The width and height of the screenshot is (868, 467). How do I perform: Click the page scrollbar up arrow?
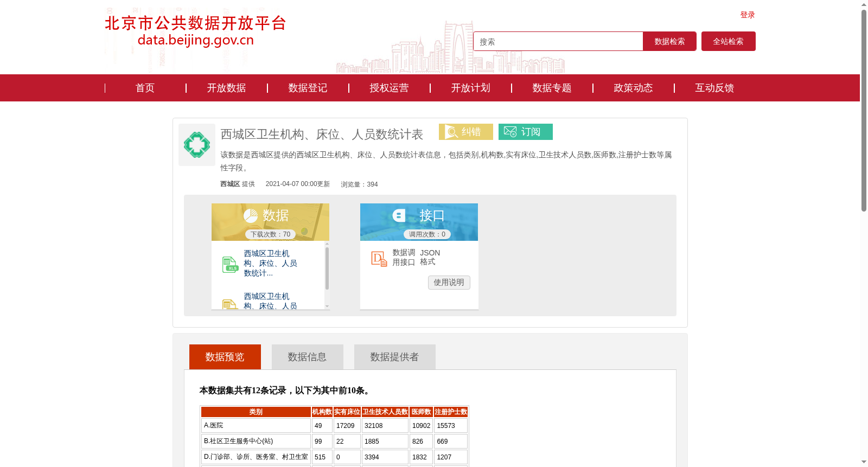tap(864, 4)
